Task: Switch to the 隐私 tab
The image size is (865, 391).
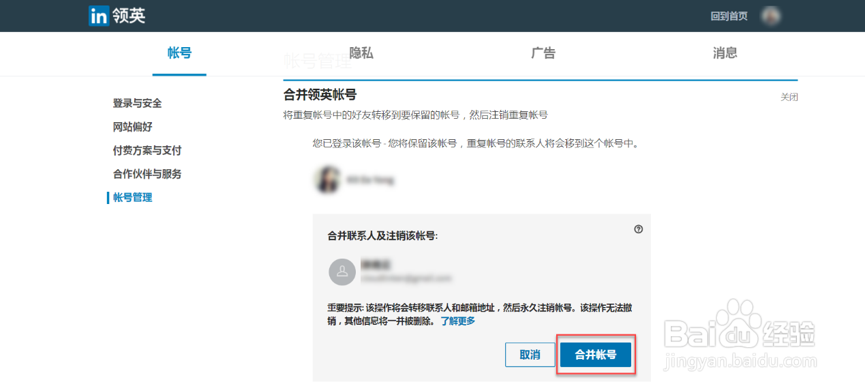Action: point(361,53)
